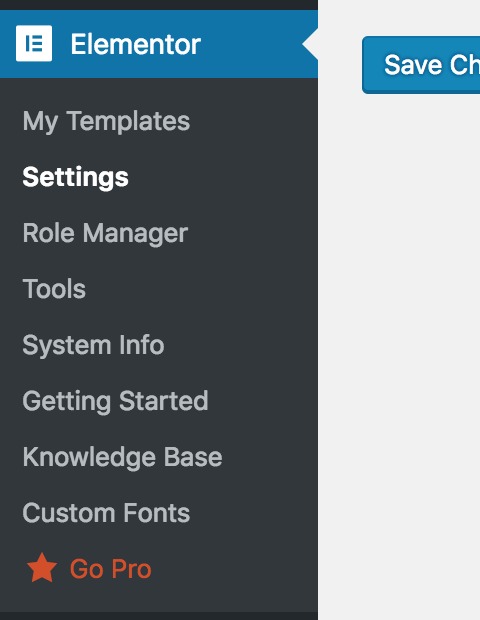Screen dimensions: 480x620
Task: Click the Go Pro text link
Action: [x=111, y=569]
